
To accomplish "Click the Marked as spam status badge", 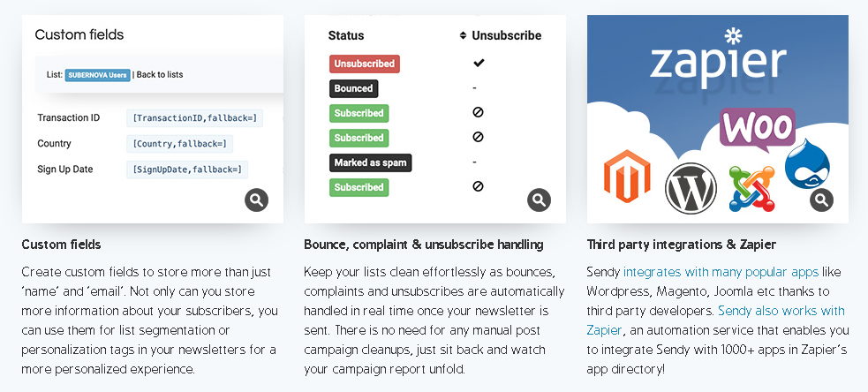I will pyautogui.click(x=370, y=162).
